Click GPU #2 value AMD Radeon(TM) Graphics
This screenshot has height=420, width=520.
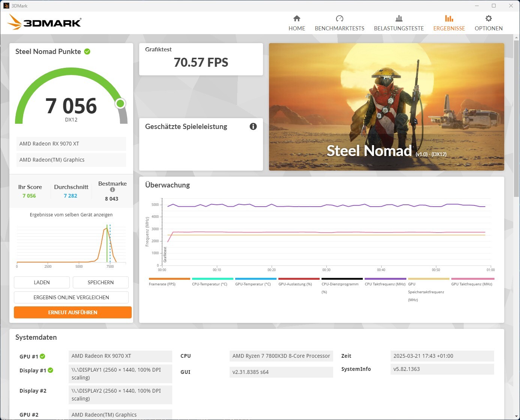[120, 415]
